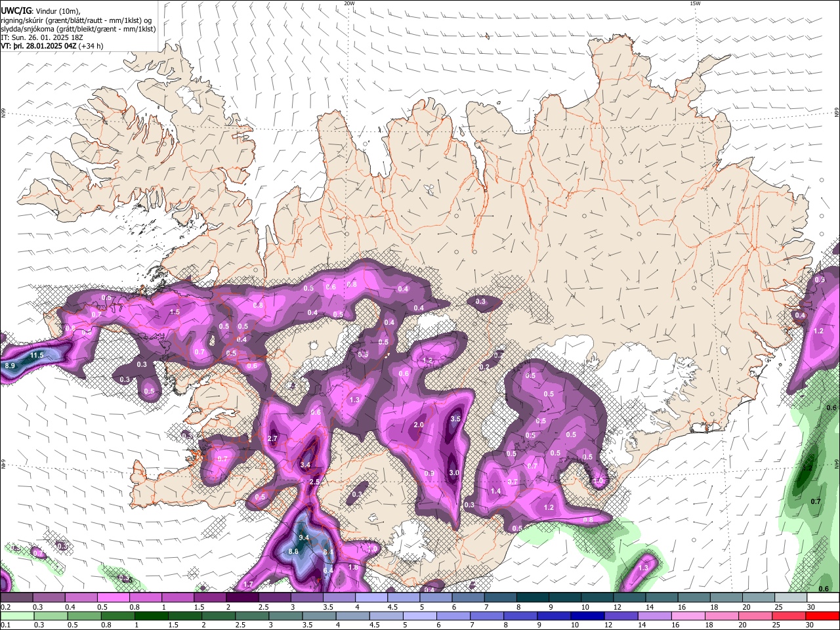This screenshot has width=840, height=630.
Task: Click the '20W' longitude label
Action: click(x=349, y=3)
